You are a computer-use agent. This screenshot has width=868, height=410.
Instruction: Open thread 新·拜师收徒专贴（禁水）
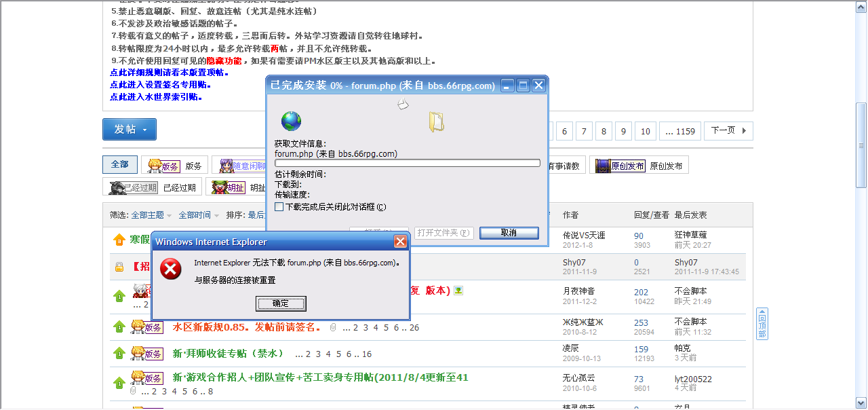[228, 354]
